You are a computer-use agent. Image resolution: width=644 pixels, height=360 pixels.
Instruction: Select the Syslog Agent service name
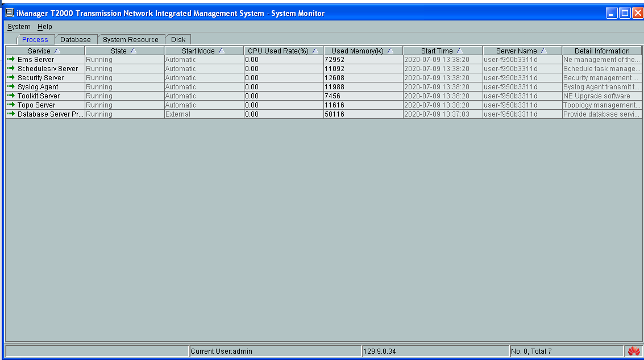(38, 86)
